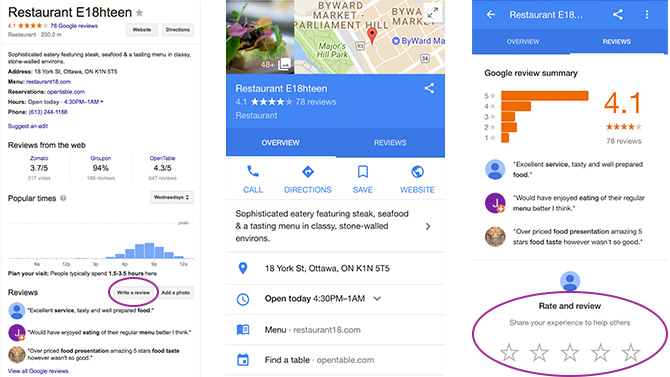Expand the description with the right chevron

point(428,226)
